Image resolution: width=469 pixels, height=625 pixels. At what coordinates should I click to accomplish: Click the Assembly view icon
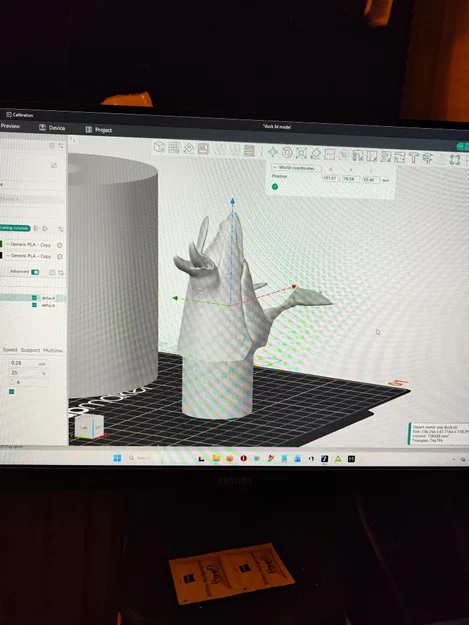pos(455,160)
